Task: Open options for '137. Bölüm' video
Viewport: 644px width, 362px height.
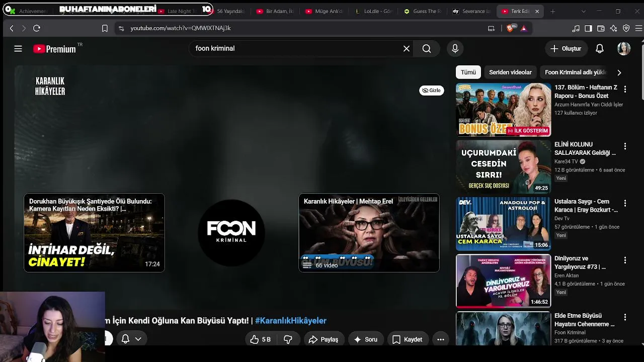Action: [x=625, y=89]
